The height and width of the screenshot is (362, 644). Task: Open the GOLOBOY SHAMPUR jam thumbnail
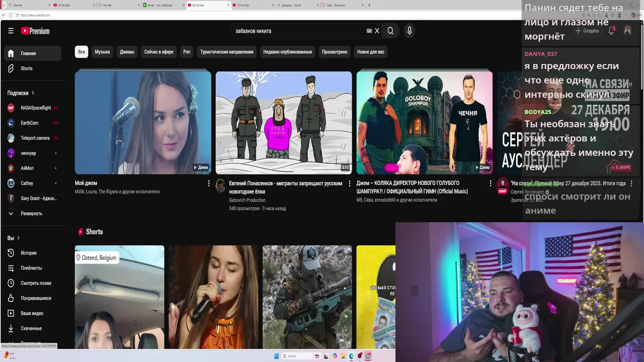(x=425, y=123)
